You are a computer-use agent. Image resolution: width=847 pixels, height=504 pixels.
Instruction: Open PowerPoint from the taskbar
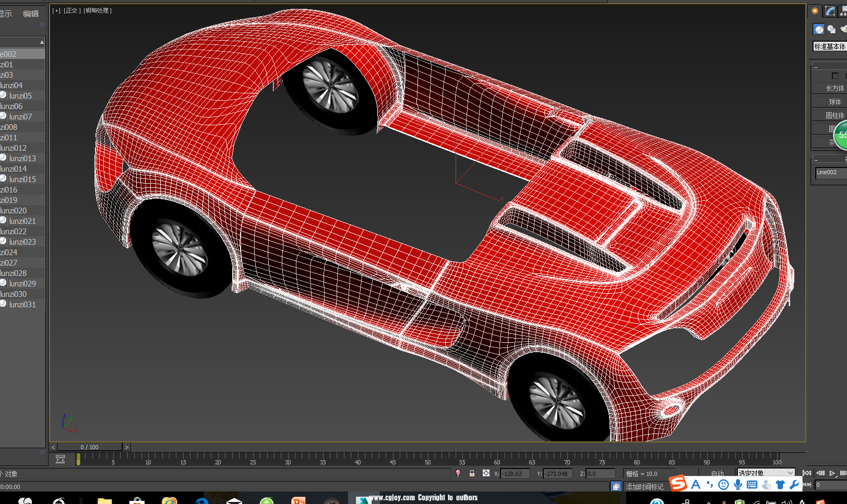[x=299, y=501]
